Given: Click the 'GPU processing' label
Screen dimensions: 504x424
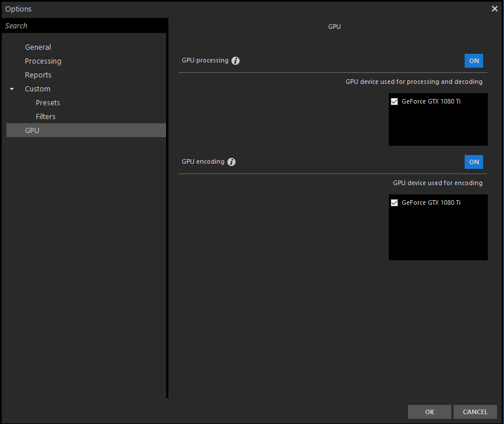Looking at the screenshot, I should pyautogui.click(x=205, y=60).
